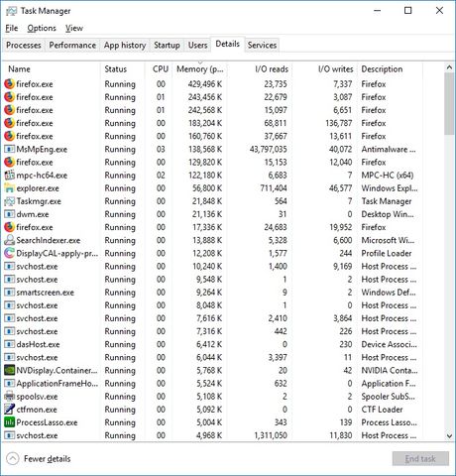Select the dasHost.exe process name
This screenshot has height=476, width=456.
(x=38, y=344)
